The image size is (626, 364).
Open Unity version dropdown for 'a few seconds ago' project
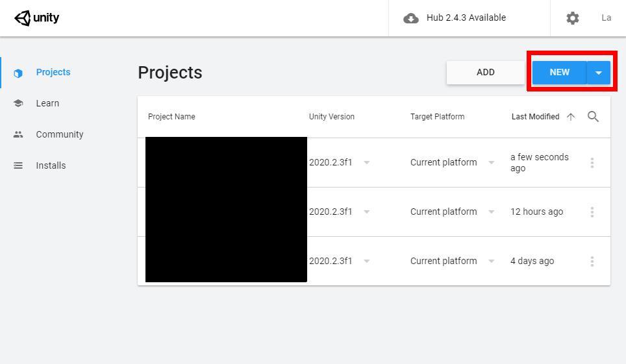click(366, 162)
